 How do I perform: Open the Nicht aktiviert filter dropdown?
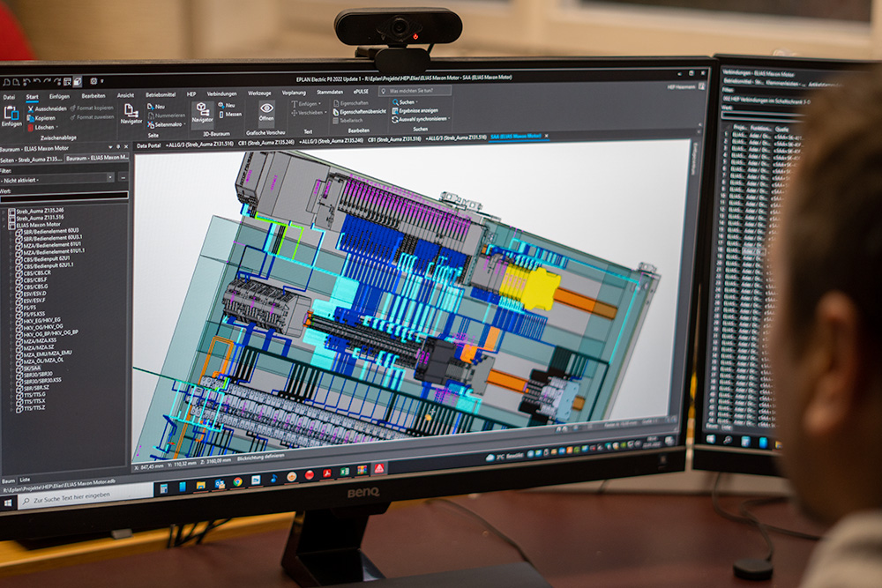point(110,178)
